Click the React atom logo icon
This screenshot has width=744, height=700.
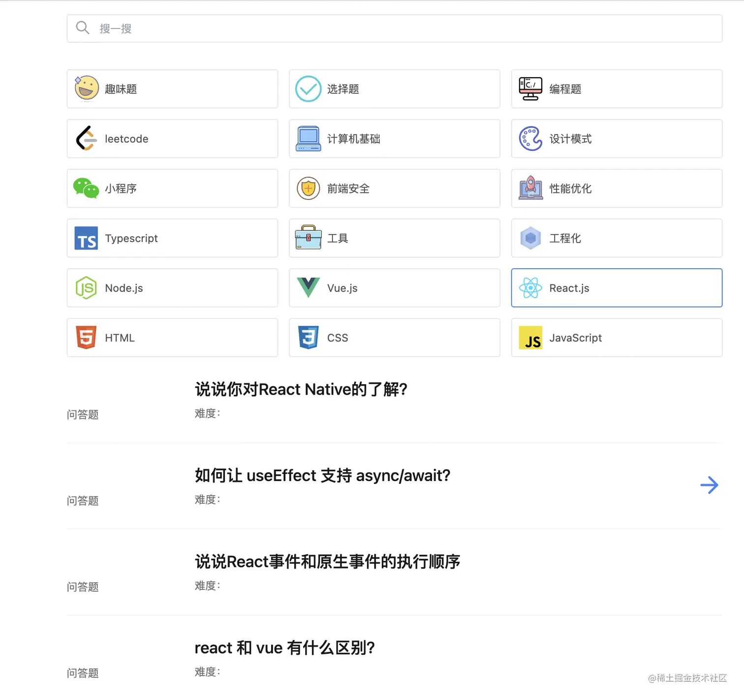(530, 288)
